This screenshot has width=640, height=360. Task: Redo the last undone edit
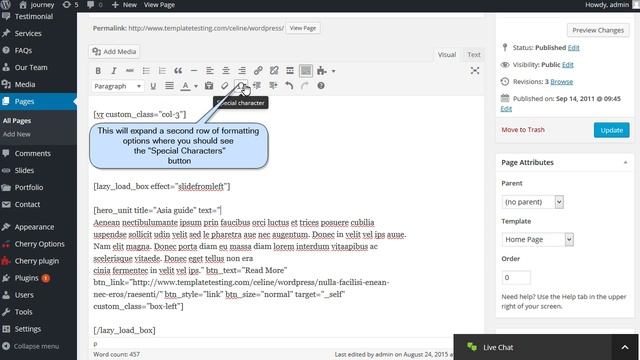(x=305, y=86)
